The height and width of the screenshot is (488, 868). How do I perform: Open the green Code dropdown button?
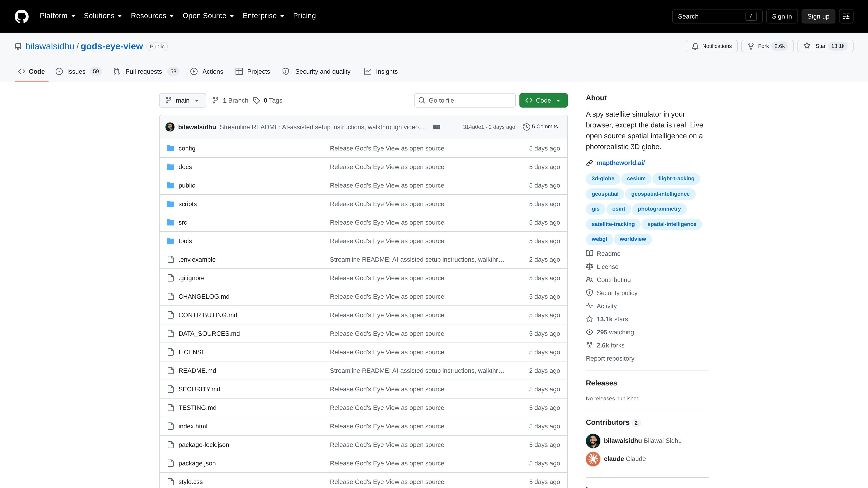point(543,100)
